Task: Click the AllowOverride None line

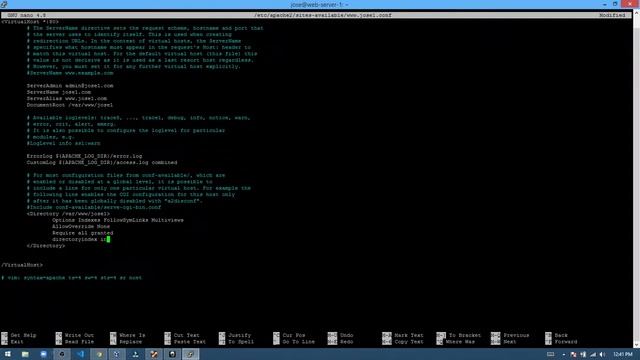Action: [x=81, y=226]
